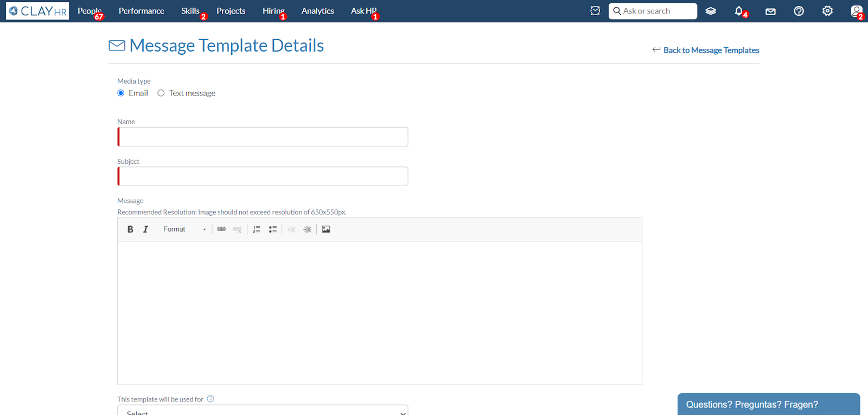Open the People menu
Screen dimensions: 868x415
coord(90,11)
